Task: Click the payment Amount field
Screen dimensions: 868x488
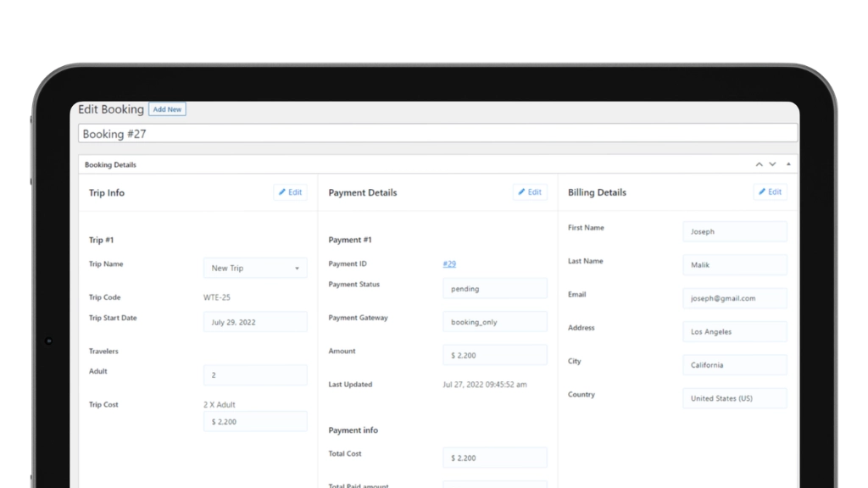Action: [494, 355]
